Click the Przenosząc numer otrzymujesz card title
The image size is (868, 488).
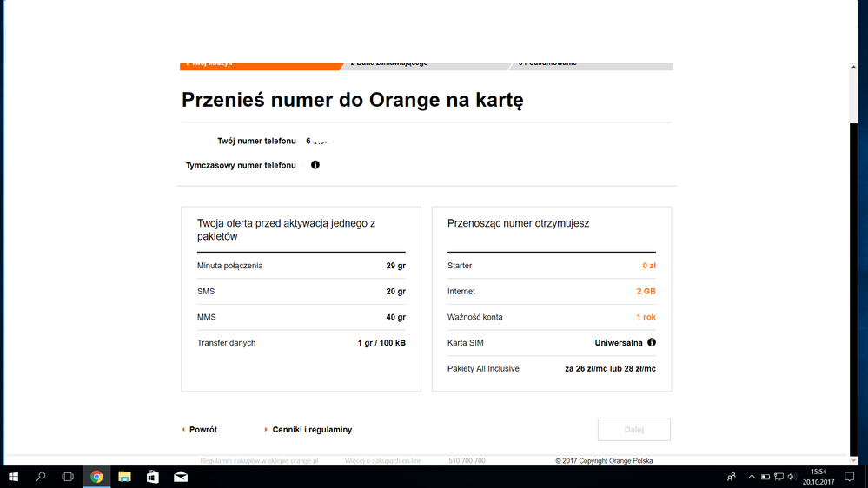[518, 223]
